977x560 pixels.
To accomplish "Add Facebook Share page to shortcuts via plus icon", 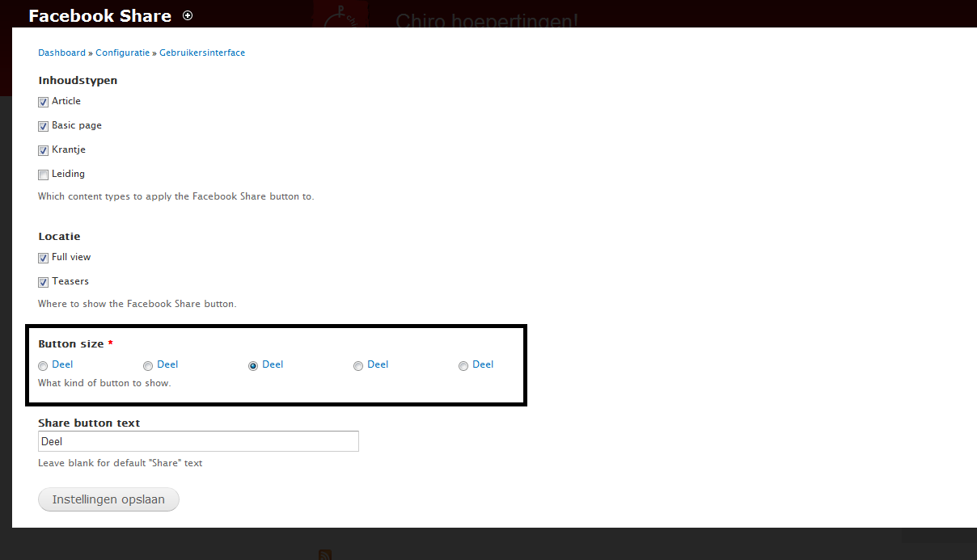I will [x=188, y=15].
